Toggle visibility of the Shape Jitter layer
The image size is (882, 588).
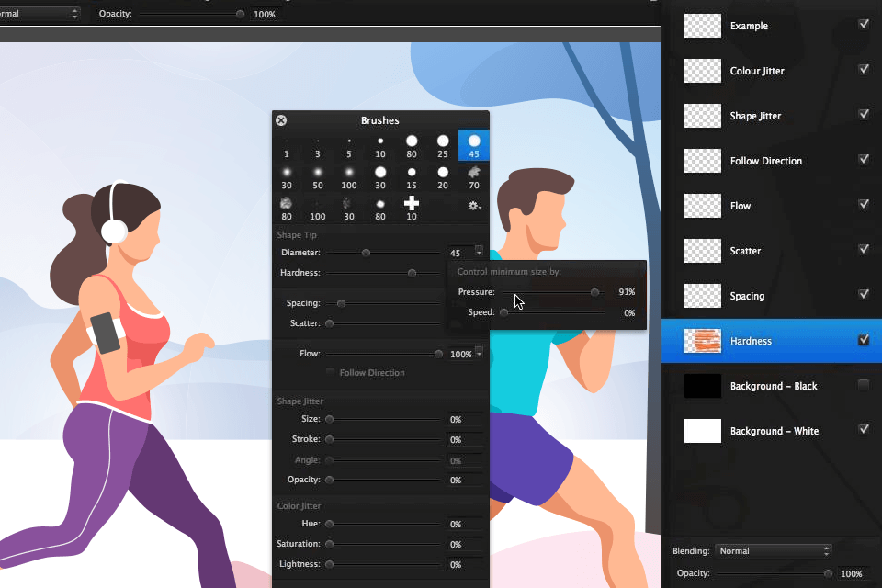click(x=864, y=114)
